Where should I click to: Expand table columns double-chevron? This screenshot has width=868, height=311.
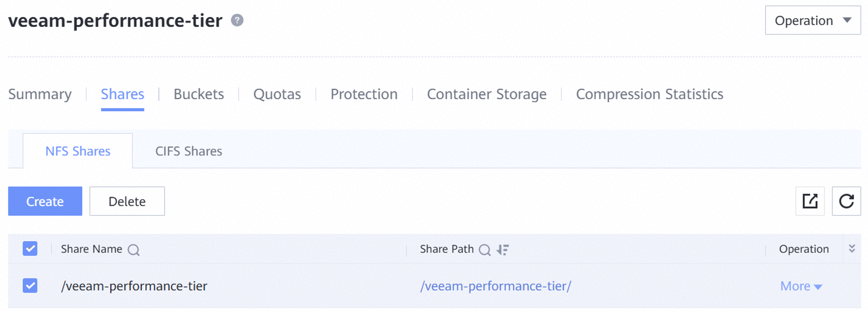point(852,248)
